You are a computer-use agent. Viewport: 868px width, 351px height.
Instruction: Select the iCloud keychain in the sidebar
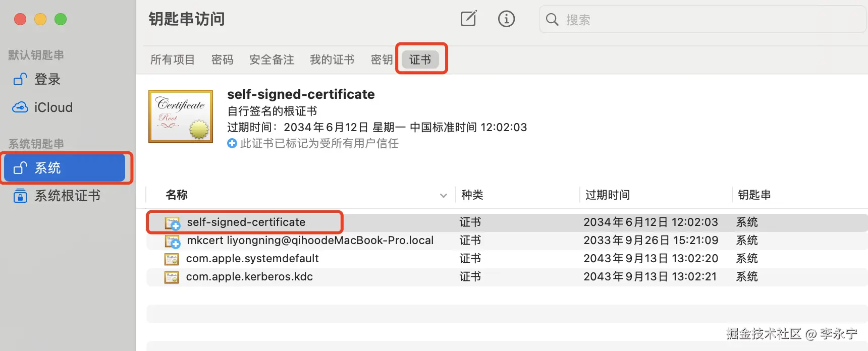coord(53,107)
